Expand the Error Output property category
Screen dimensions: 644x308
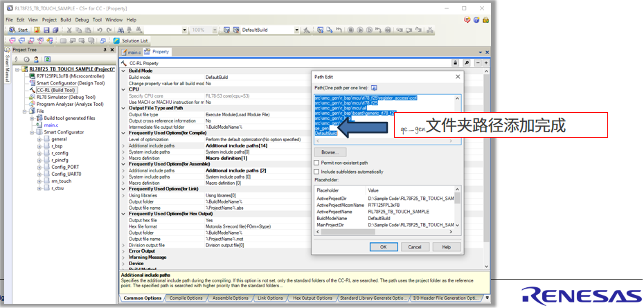click(124, 251)
